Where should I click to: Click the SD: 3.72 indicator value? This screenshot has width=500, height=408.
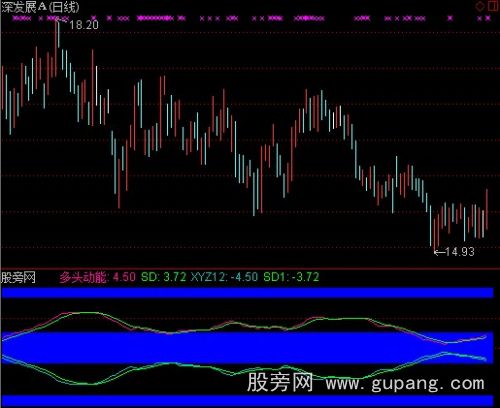coord(163,277)
